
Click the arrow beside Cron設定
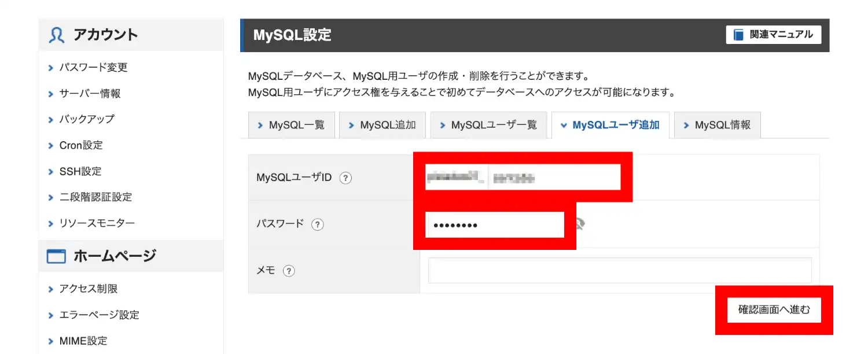coord(51,146)
